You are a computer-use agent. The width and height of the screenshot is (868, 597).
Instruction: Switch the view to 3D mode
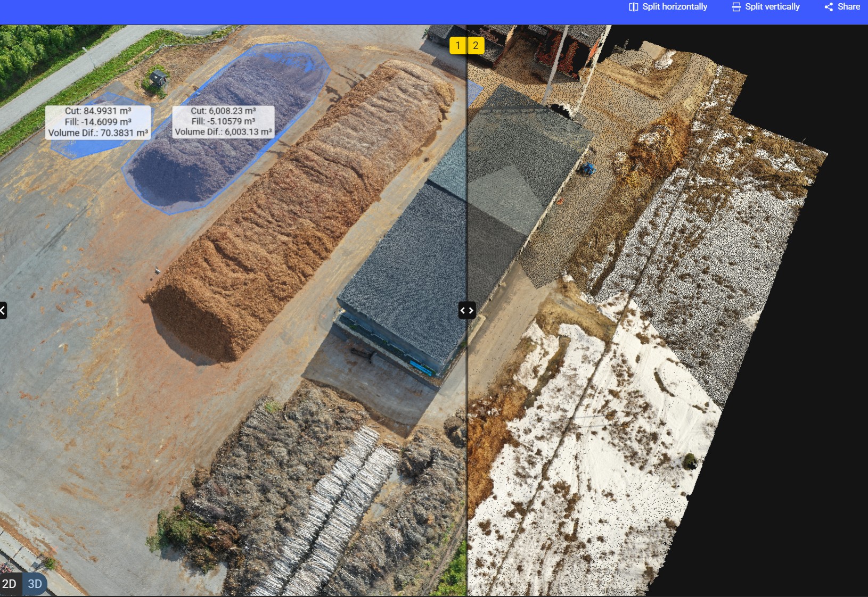[x=35, y=584]
